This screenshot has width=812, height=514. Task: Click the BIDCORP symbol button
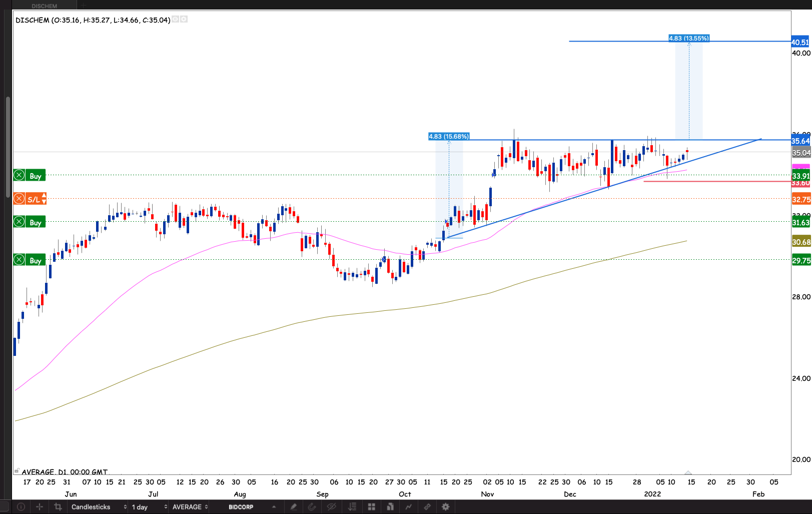click(x=241, y=507)
